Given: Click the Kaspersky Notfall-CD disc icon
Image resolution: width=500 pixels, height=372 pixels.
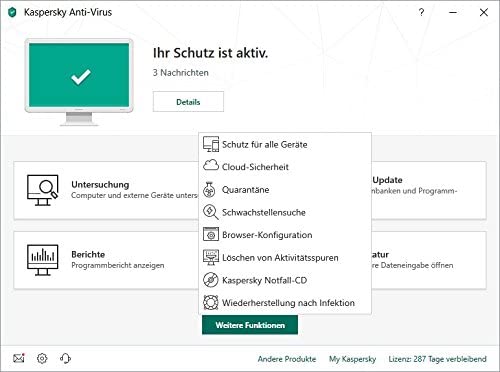Looking at the screenshot, I should pos(211,280).
